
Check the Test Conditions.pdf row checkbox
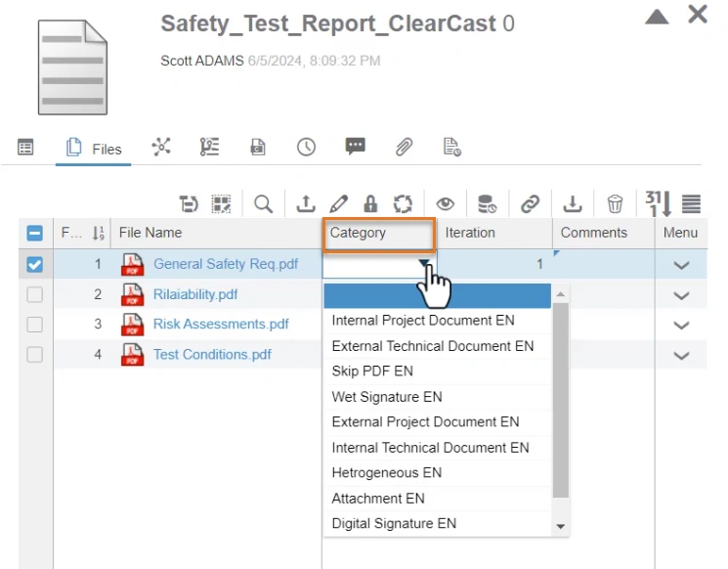[35, 355]
